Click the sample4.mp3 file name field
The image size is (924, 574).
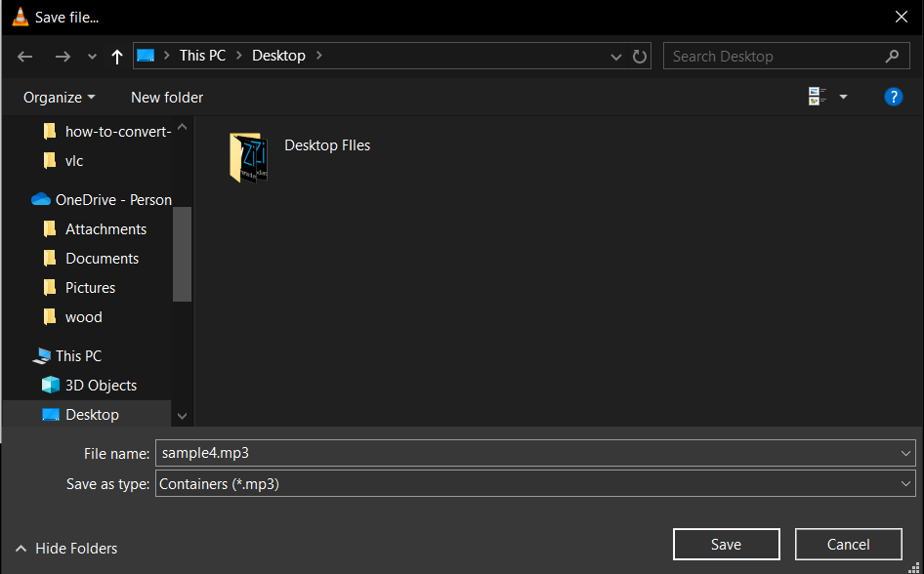[391, 452]
